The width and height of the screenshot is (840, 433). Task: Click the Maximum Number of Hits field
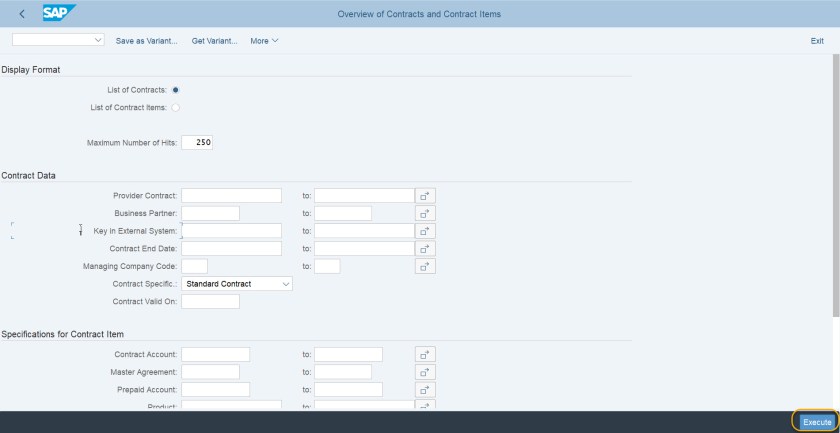pyautogui.click(x=197, y=143)
